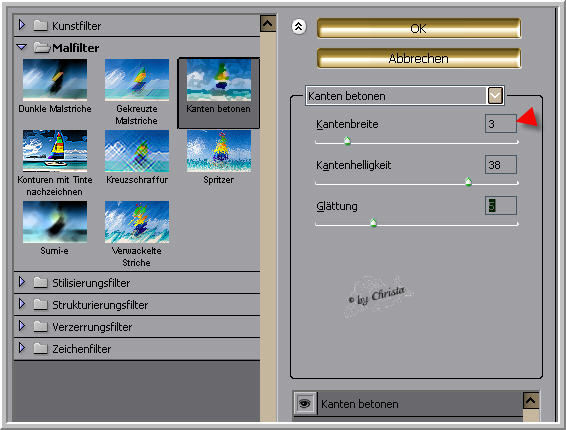Collapse the Malfilter folder

(22, 47)
